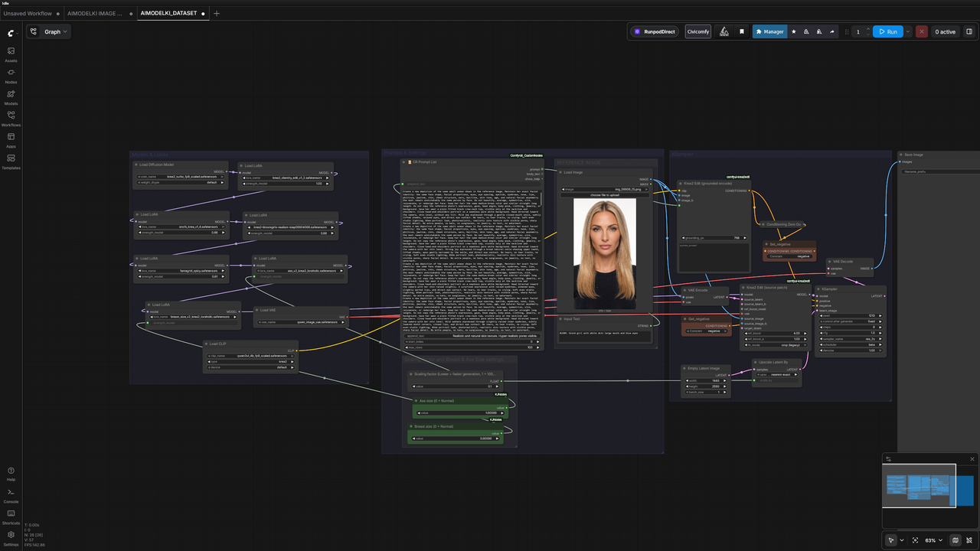Open the Help center
Image resolution: width=980 pixels, height=551 pixels.
tap(11, 474)
